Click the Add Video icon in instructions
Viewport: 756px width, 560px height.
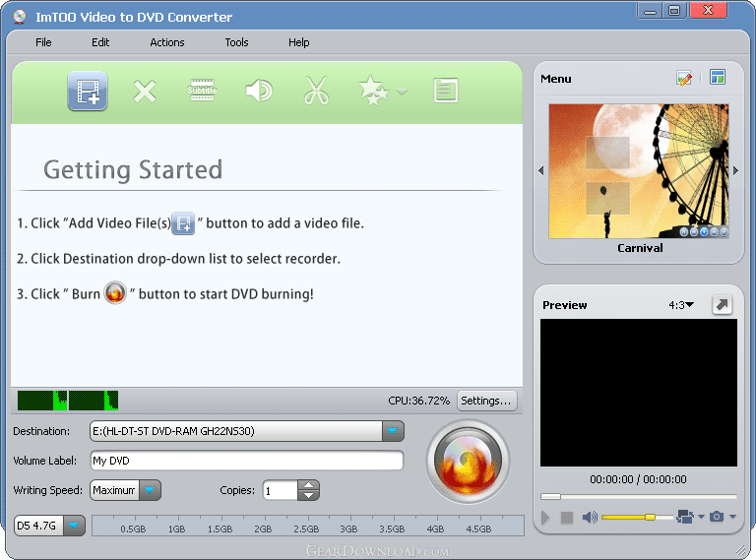(183, 223)
